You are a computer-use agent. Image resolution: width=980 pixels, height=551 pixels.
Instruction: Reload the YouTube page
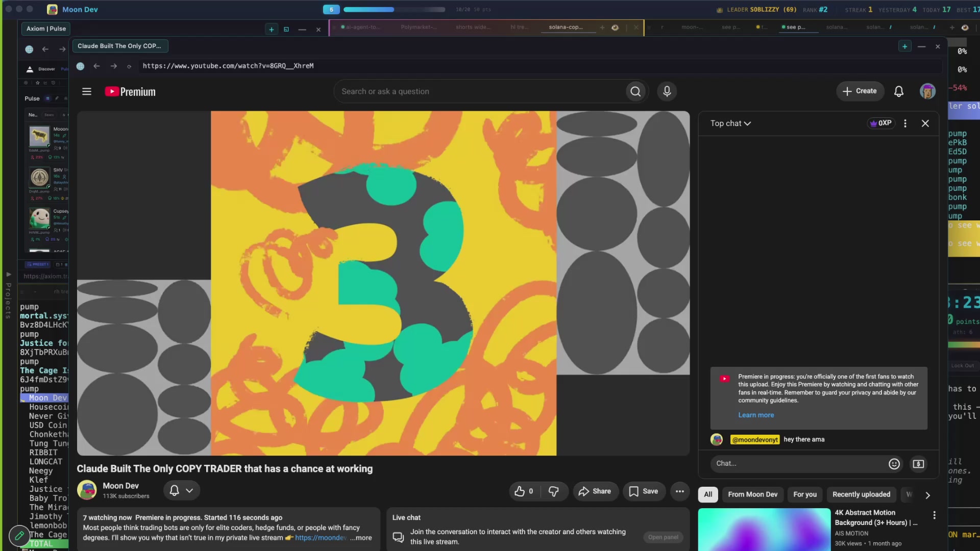[129, 66]
